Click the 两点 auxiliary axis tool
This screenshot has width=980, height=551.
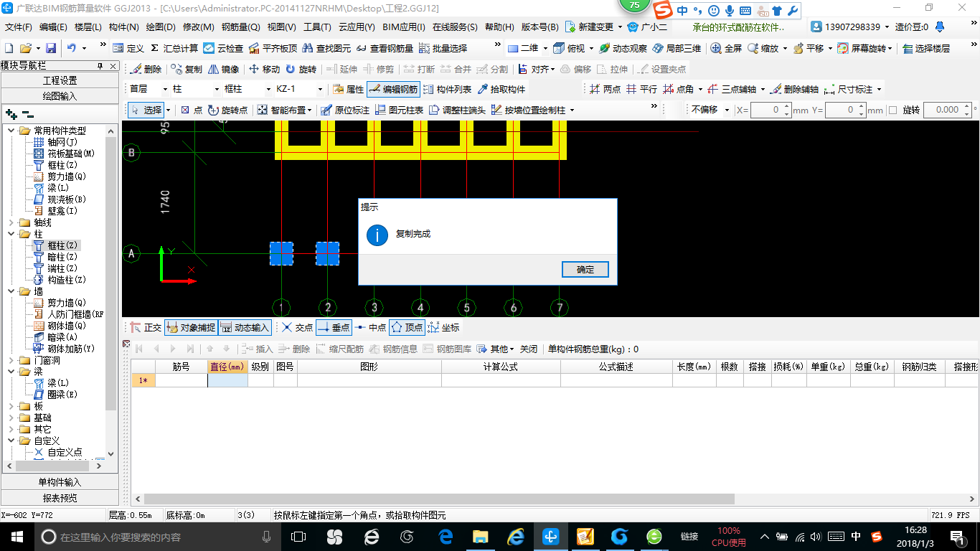pos(605,89)
